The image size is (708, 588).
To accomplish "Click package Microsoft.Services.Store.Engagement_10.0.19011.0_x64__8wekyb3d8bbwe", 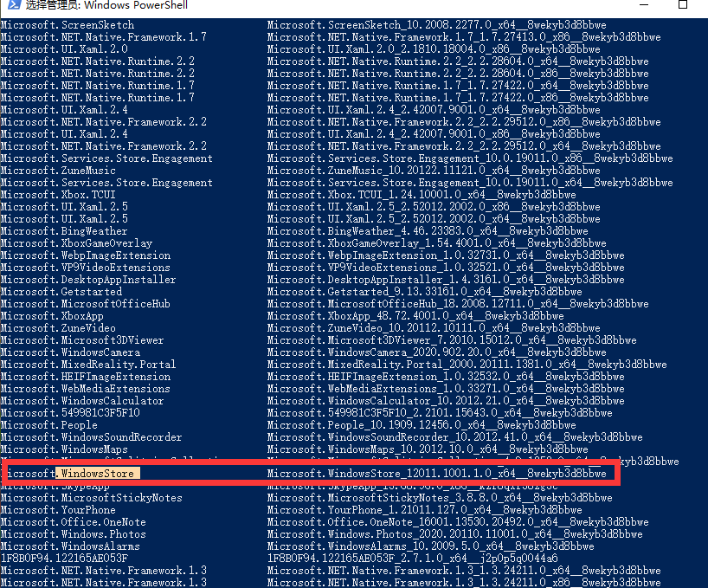I will [x=470, y=183].
